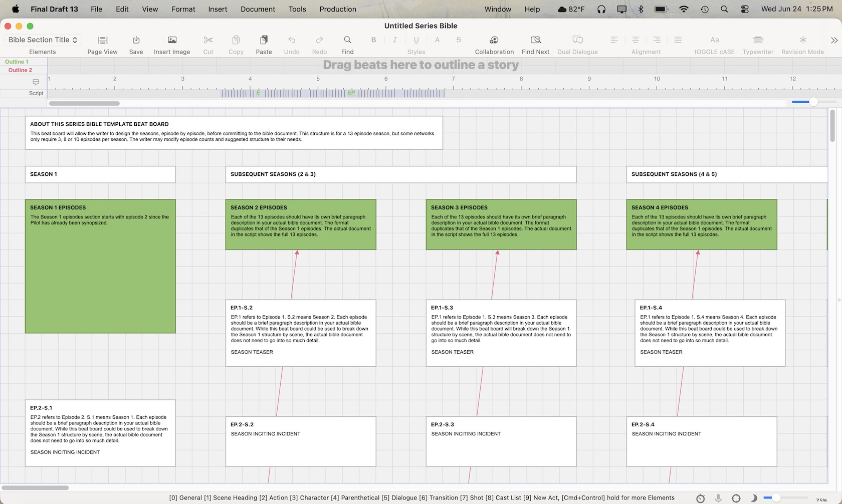
Task: Click the beat board horizontal scrollbar
Action: (35, 487)
